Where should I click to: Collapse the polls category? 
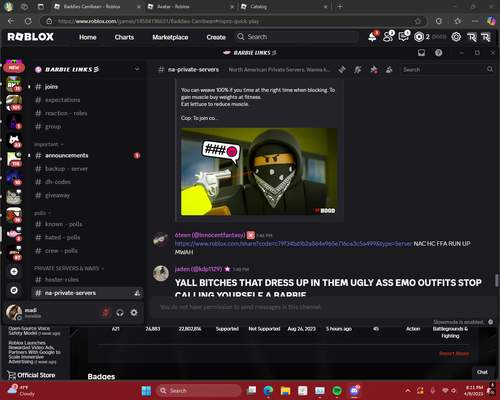point(42,213)
